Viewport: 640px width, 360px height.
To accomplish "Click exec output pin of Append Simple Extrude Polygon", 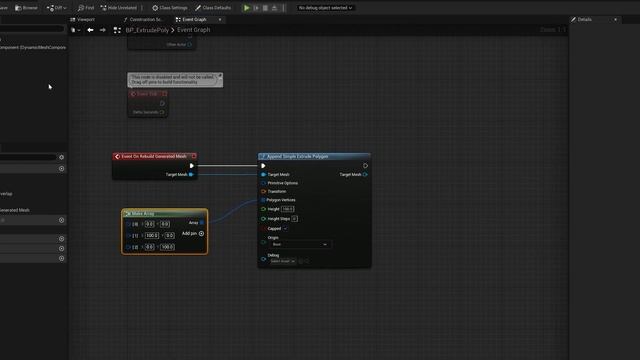I will click(x=365, y=166).
